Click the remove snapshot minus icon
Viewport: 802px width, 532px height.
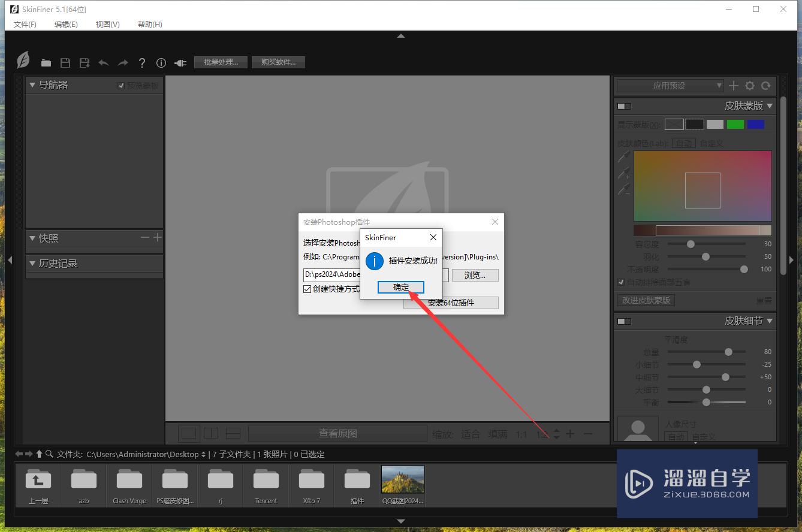pyautogui.click(x=145, y=238)
